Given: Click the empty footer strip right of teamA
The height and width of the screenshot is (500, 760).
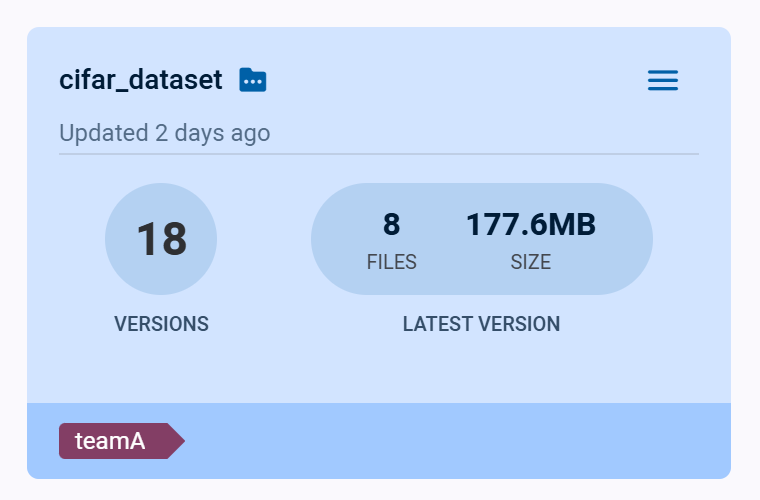Looking at the screenshot, I should [450, 441].
